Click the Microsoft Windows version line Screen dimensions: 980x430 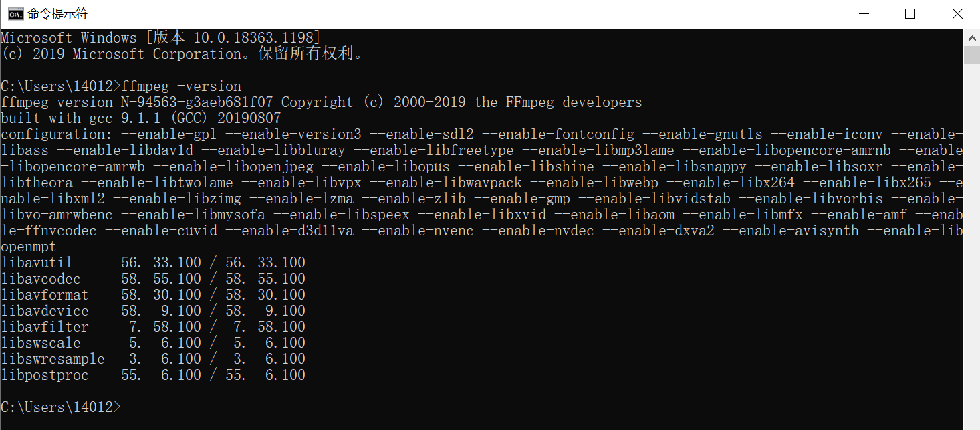[160, 38]
